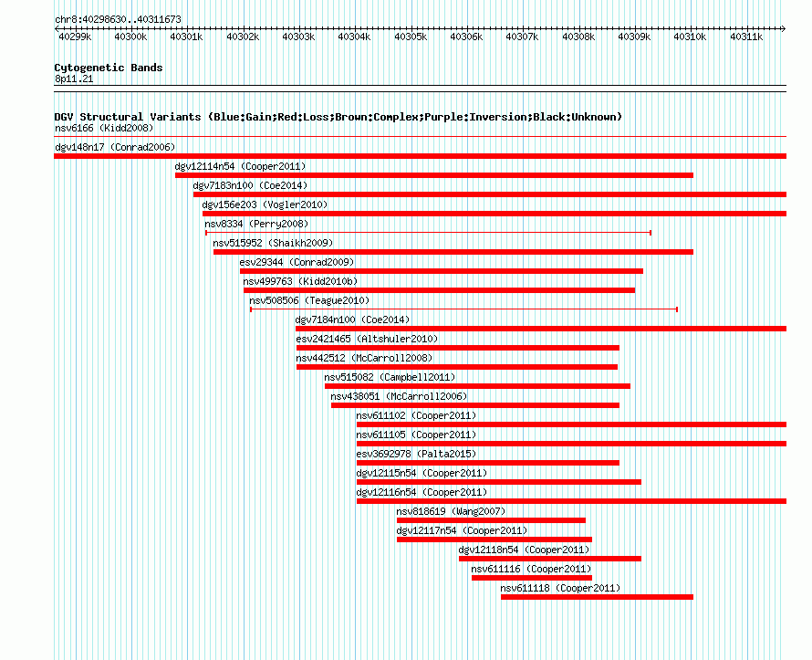Select the dgv148n17 (Conrad2006) variant bar
Viewport: 812px width, 660px height.
click(420, 156)
